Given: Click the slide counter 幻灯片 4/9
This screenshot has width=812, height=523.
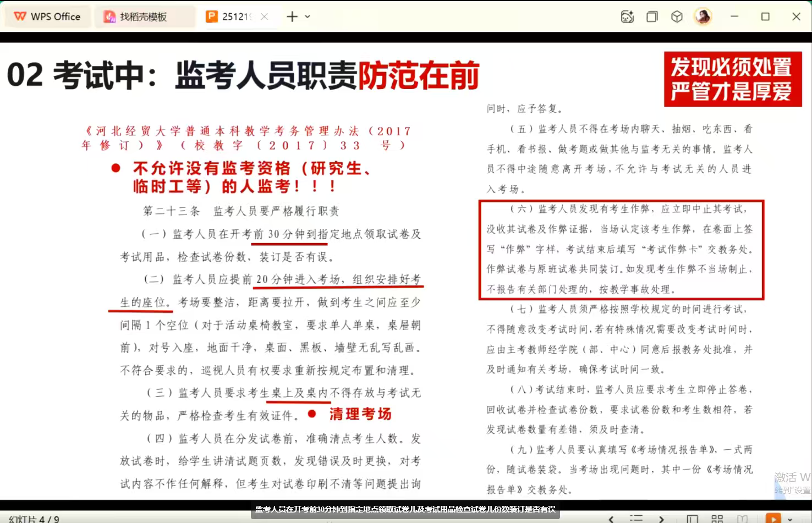Looking at the screenshot, I should 34,519.
